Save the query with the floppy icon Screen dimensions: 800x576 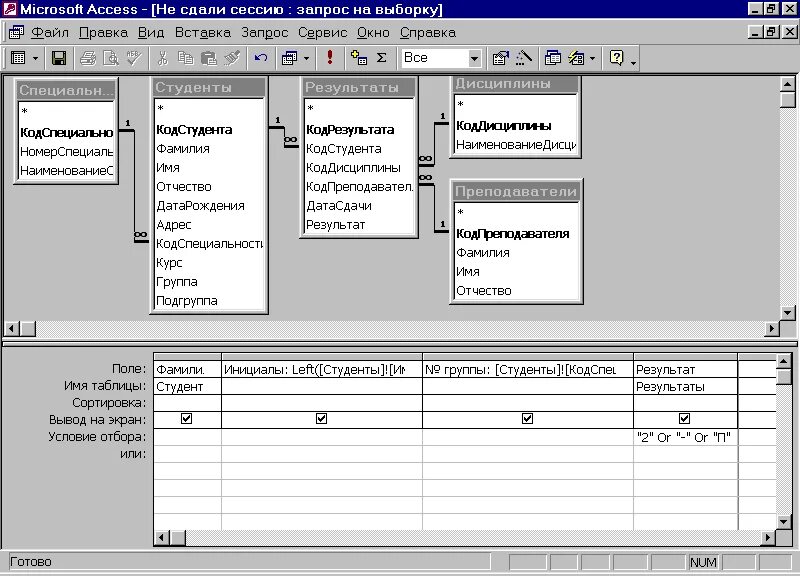[x=59, y=58]
